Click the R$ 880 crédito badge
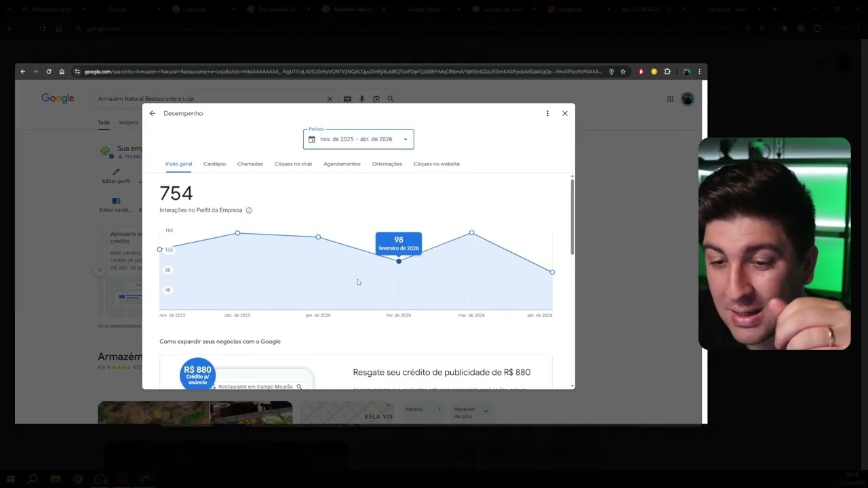Viewport: 868px width, 488px height. click(x=197, y=374)
